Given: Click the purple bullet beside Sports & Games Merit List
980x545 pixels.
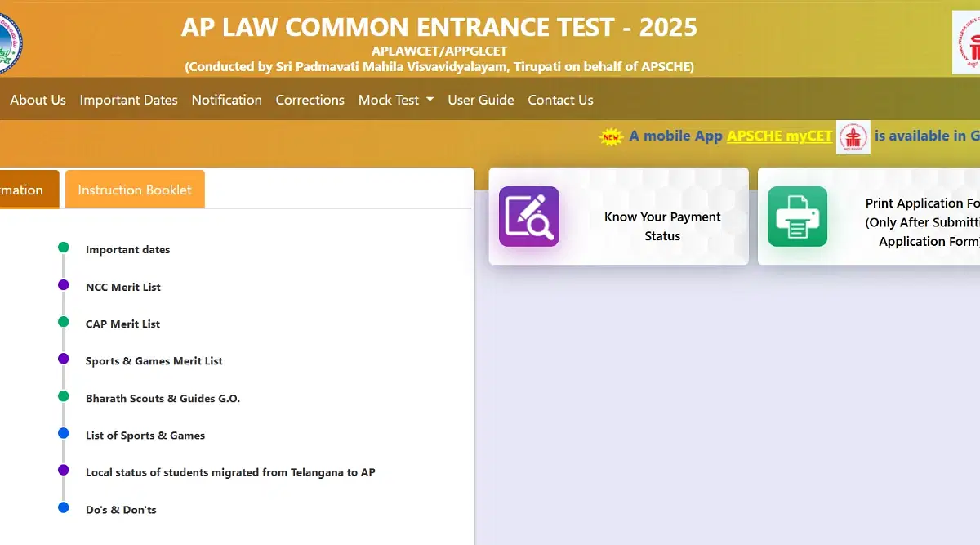Looking at the screenshot, I should 64,359.
